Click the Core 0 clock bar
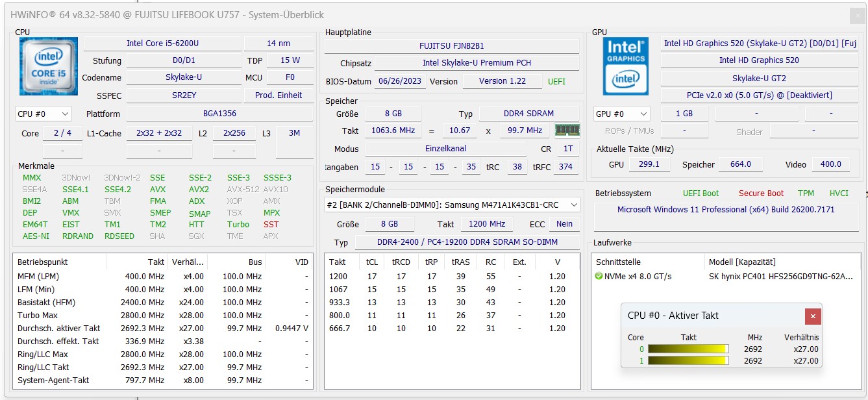 688,349
